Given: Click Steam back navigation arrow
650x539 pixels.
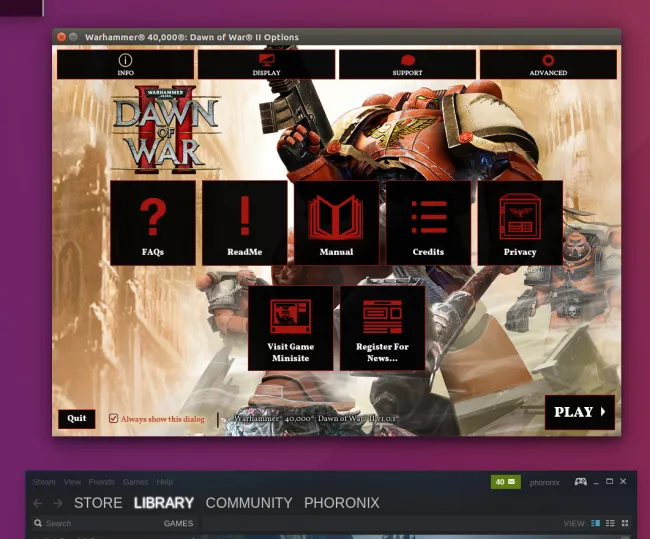Looking at the screenshot, I should click(x=38, y=503).
